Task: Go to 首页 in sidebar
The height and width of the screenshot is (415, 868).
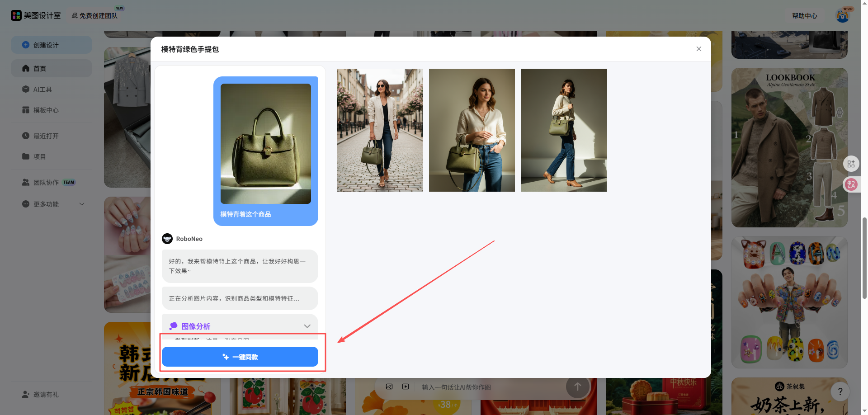Action: pos(52,68)
